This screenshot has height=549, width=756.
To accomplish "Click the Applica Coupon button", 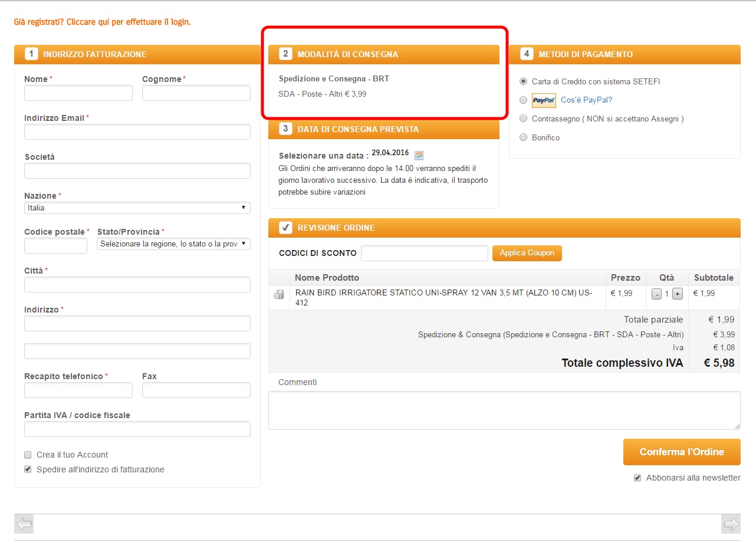I will coord(527,253).
